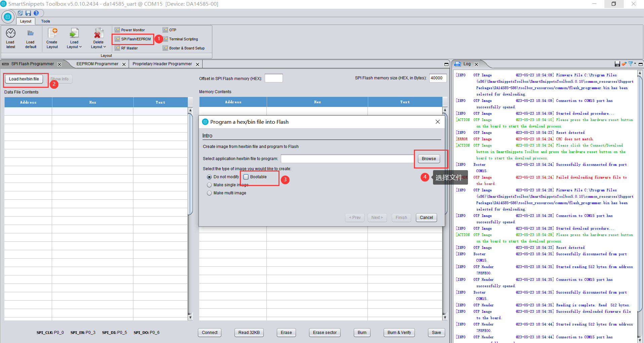The height and width of the screenshot is (343, 644).
Task: Switch to the Tools ribbon tab
Action: (x=46, y=21)
